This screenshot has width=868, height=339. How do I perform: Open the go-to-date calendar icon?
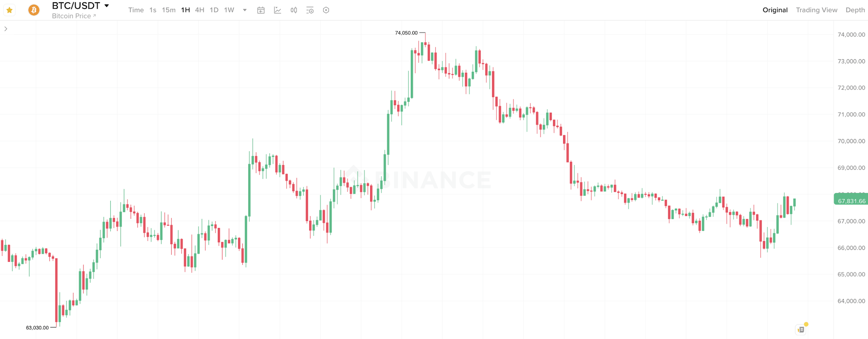[x=261, y=10]
